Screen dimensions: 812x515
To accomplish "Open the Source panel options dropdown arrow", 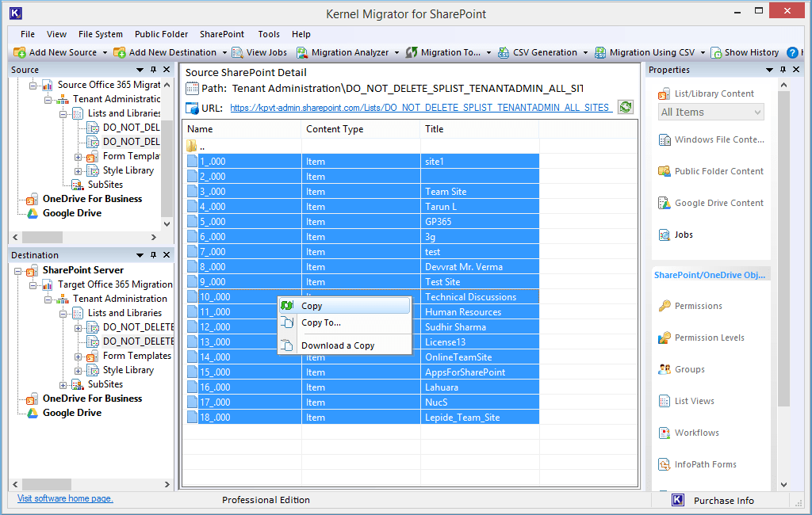I will 140,70.
